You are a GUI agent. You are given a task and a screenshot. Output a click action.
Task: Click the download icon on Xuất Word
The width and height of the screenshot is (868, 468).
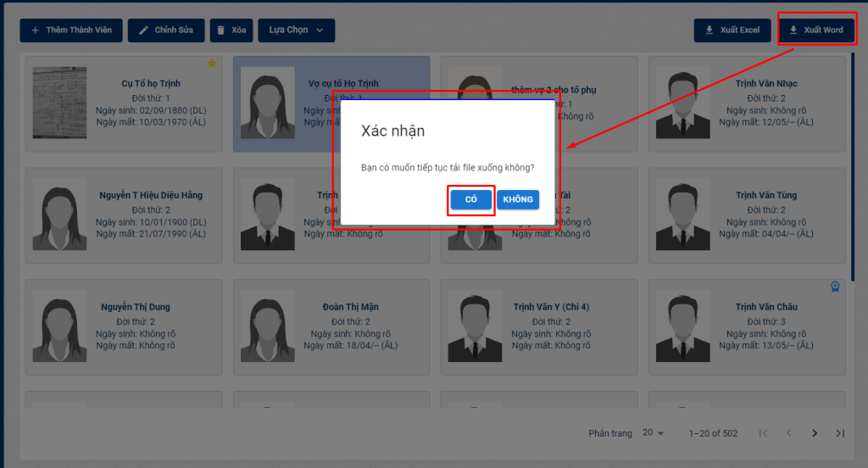click(x=793, y=31)
